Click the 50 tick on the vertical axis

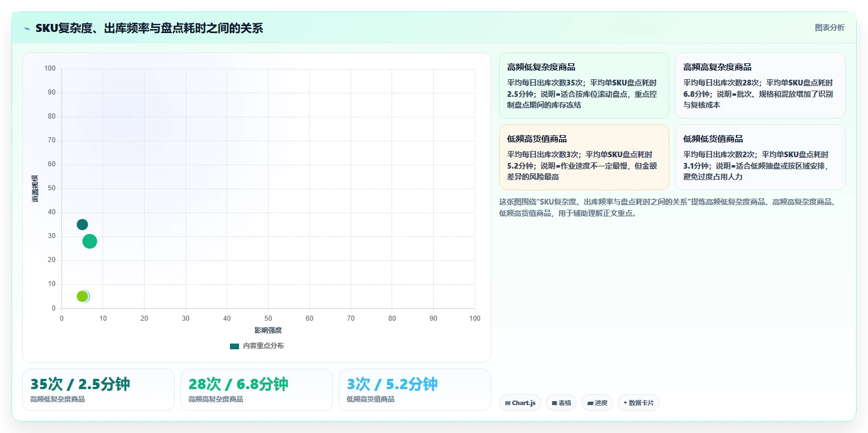click(x=52, y=189)
